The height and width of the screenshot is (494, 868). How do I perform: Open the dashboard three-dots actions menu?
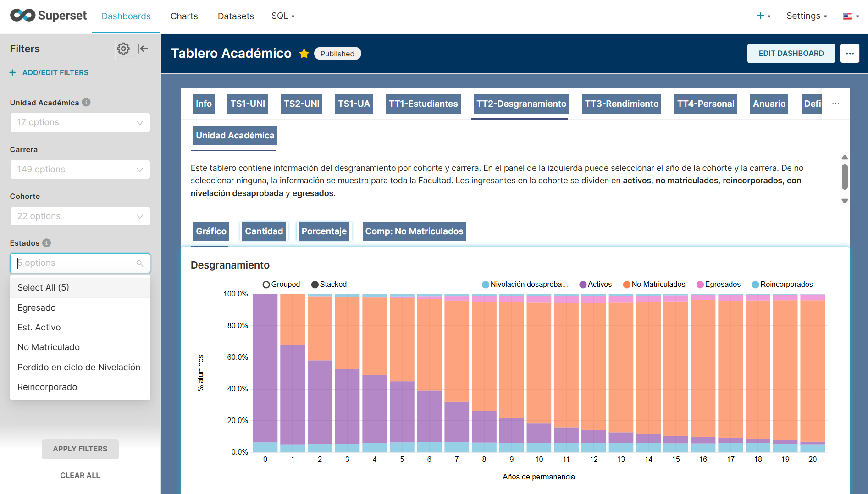coord(849,54)
